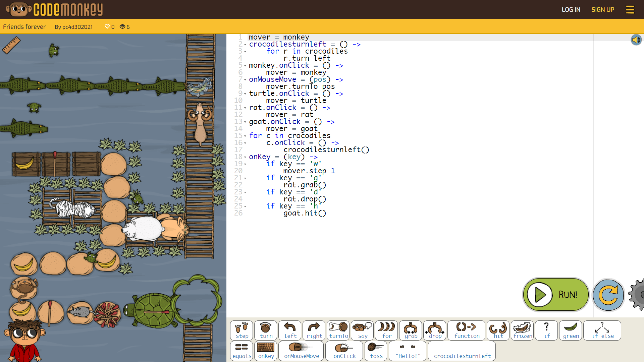Open the SIGN UP page
This screenshot has width=644, height=362.
[603, 9]
